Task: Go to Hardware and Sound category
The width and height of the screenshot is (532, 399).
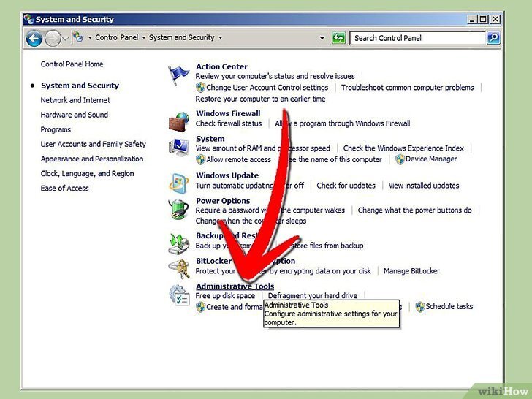Action: point(74,115)
